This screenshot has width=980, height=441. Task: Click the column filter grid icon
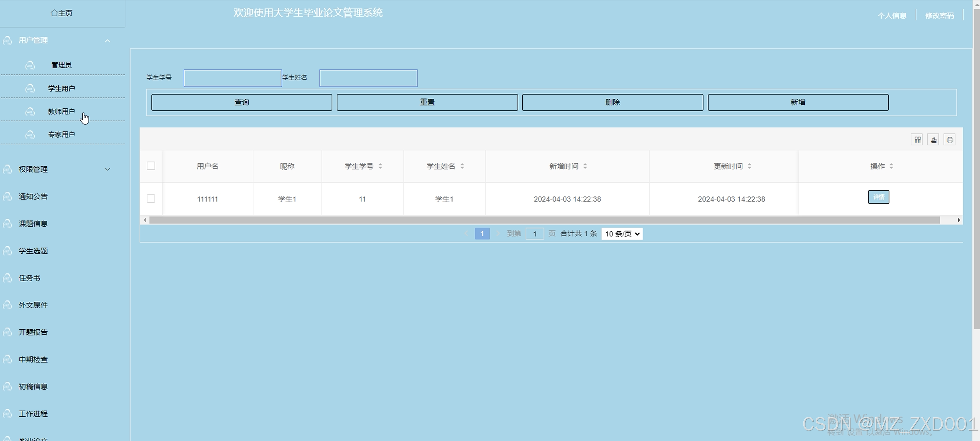[x=917, y=140]
